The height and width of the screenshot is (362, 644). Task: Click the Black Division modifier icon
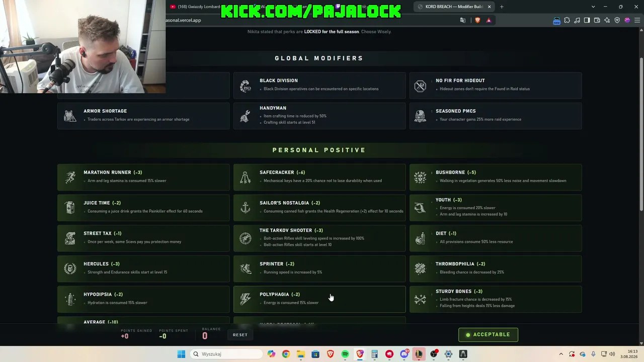(246, 86)
